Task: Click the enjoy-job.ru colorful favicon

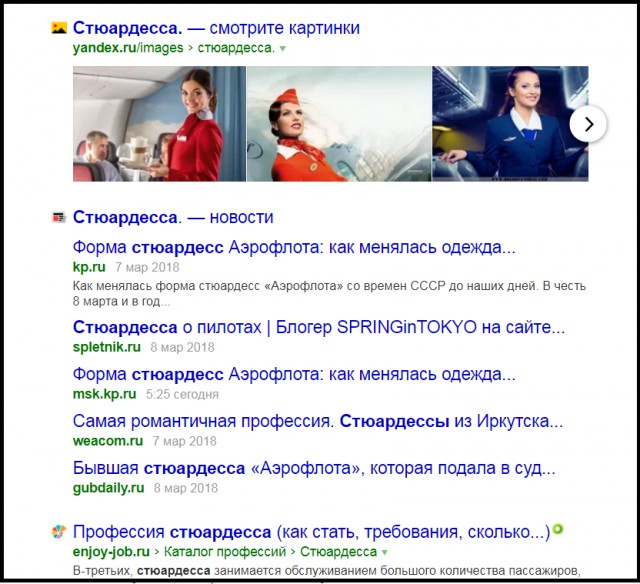Action: tap(59, 532)
